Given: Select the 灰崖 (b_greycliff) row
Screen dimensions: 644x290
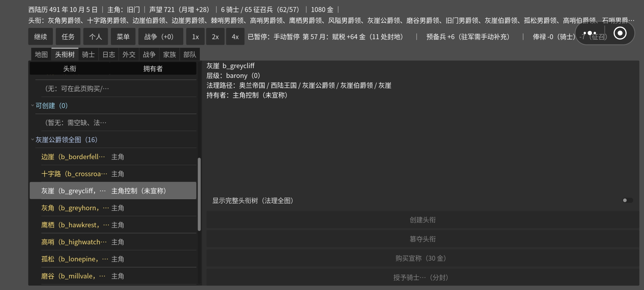Looking at the screenshot, I should [113, 191].
